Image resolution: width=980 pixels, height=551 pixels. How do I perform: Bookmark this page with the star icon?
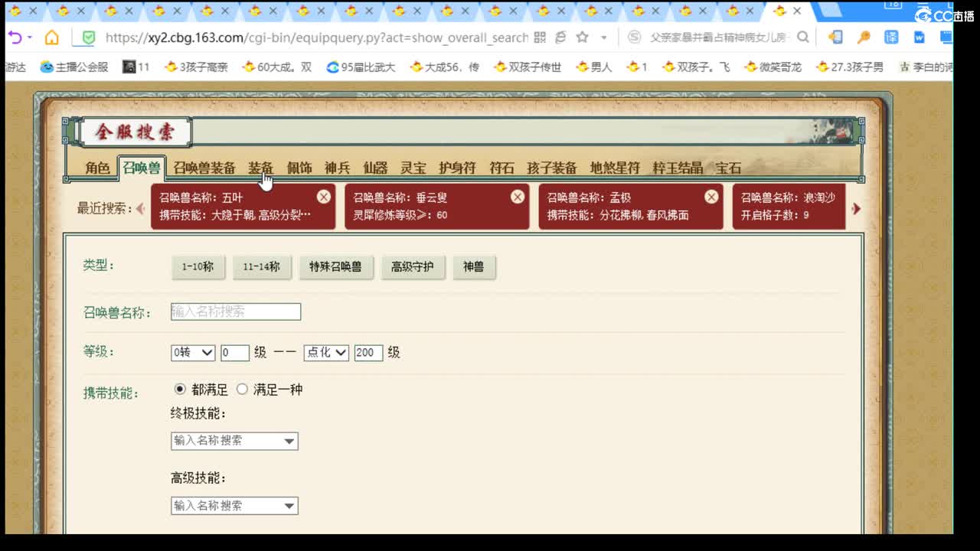[583, 37]
